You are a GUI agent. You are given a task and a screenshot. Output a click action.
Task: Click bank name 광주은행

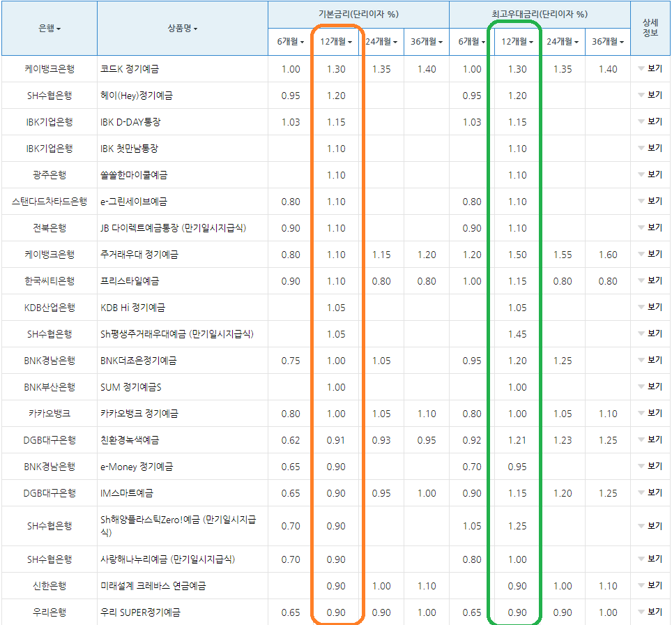click(49, 175)
